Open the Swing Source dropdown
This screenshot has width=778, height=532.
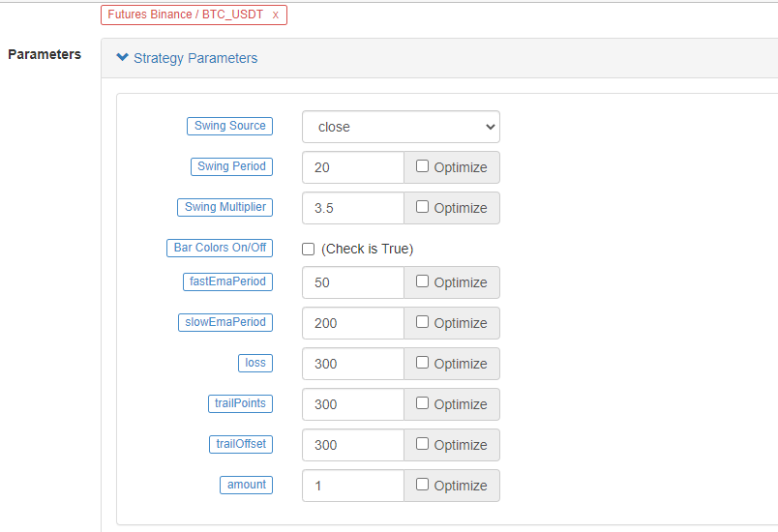[401, 127]
